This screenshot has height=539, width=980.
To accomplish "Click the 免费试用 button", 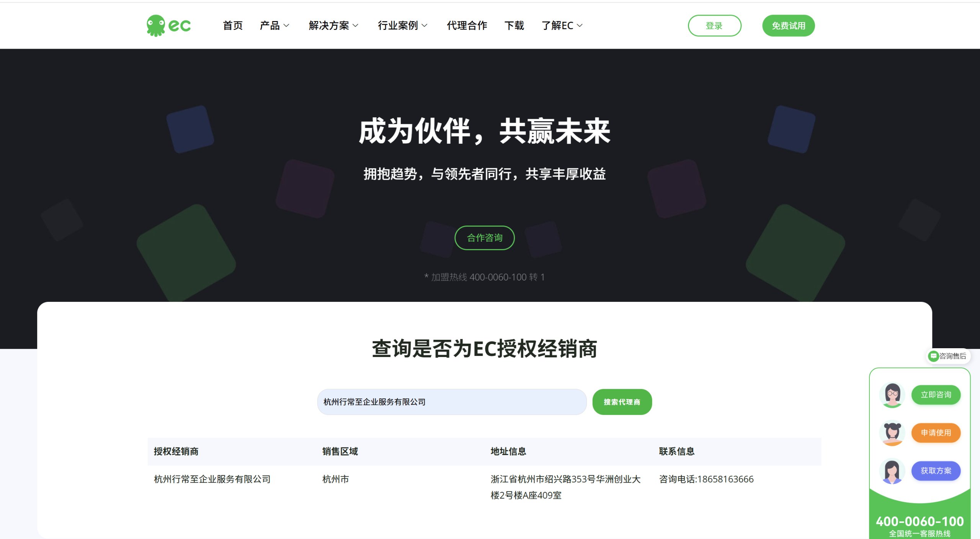I will pos(788,26).
